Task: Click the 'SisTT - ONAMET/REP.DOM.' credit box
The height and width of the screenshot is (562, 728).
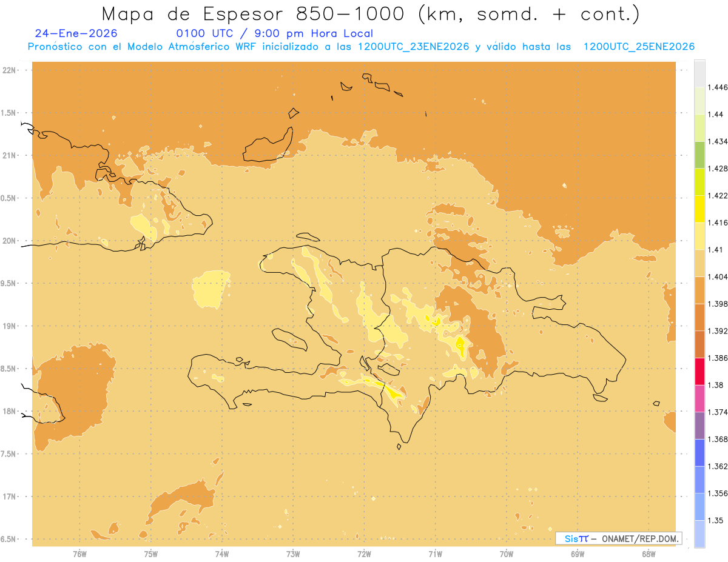Action: click(619, 538)
